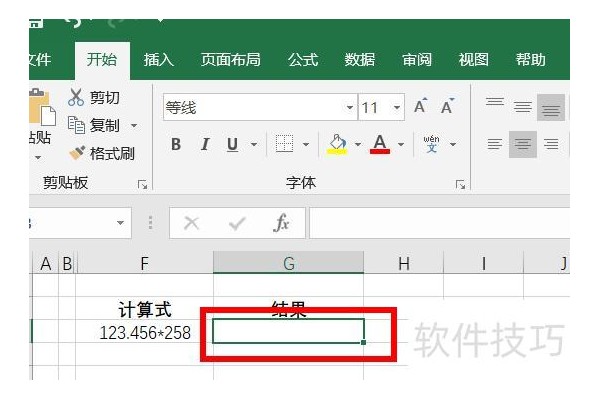This screenshot has height=400, width=600.
Task: Toggle underline formatting (U)
Action: 232,144
